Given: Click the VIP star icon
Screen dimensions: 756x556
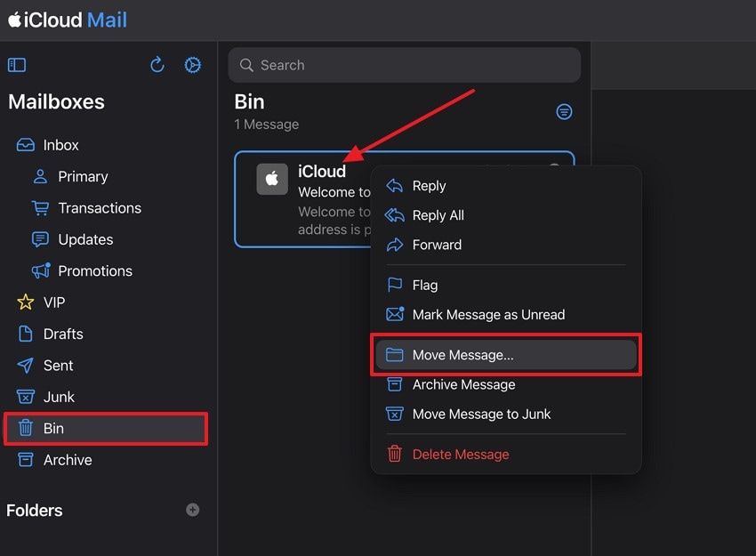Looking at the screenshot, I should coord(26,302).
